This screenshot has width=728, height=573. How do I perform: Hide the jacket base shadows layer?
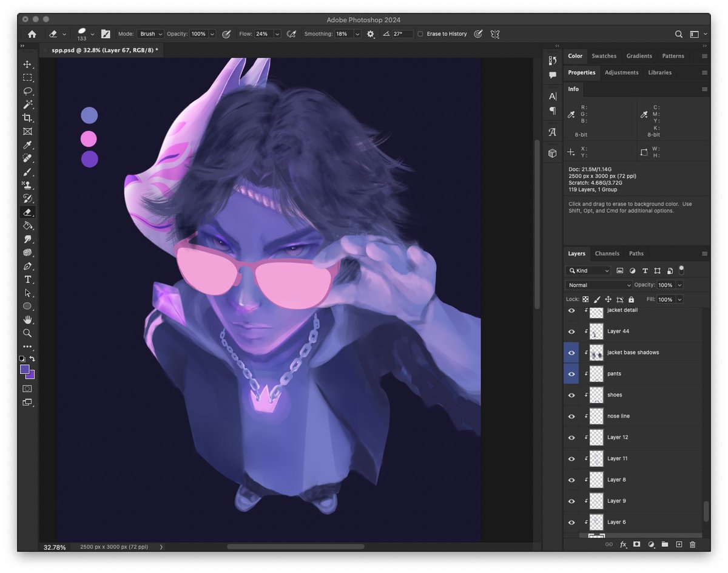click(571, 353)
